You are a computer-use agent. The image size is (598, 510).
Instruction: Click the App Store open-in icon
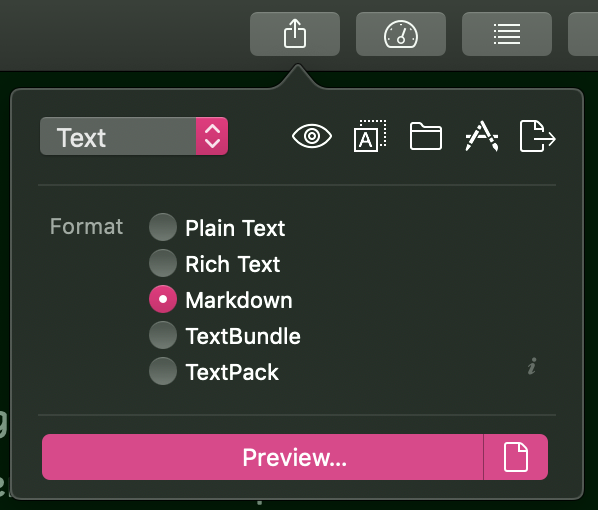coord(482,136)
